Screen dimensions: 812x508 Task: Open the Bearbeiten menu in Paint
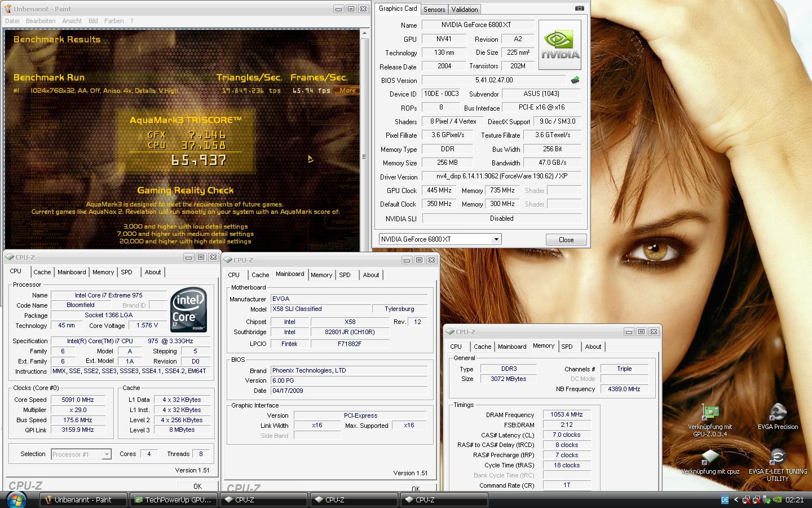41,21
